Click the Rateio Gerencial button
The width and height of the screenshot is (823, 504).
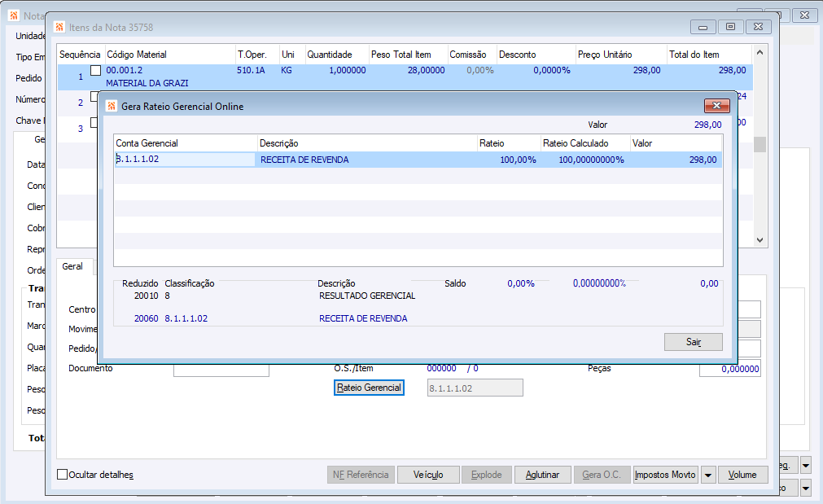point(369,388)
